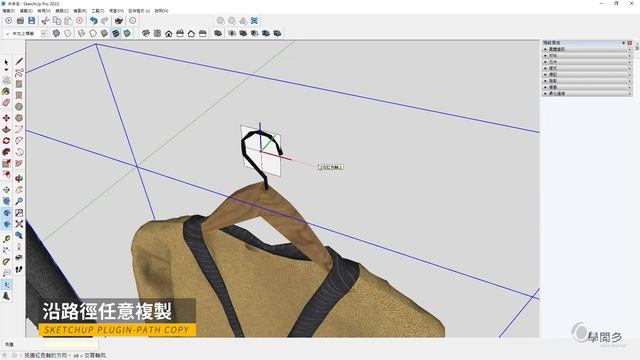640x360 pixels.
Task: Open the 相機(C) menu
Action: pyautogui.click(x=62, y=11)
